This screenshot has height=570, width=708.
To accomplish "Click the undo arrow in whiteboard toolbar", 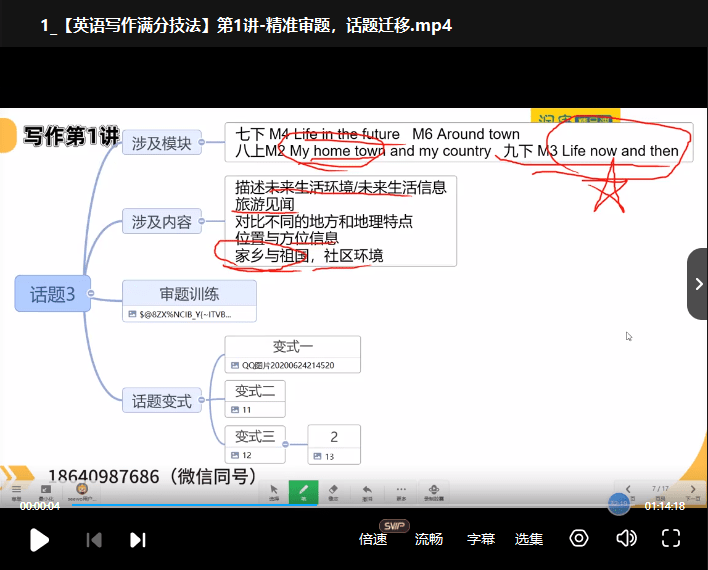I will click(367, 492).
